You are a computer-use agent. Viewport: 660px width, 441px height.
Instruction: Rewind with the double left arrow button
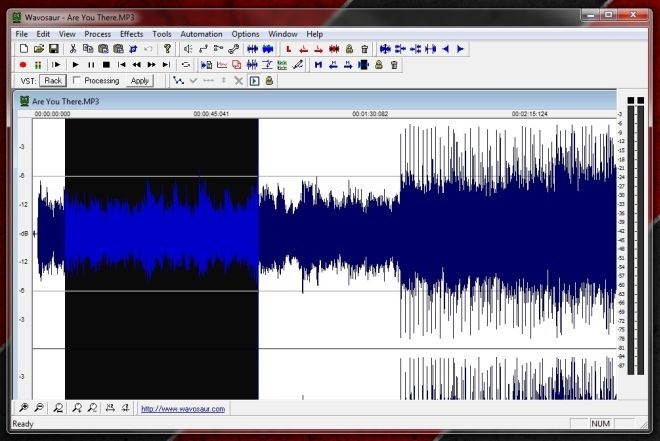point(136,65)
